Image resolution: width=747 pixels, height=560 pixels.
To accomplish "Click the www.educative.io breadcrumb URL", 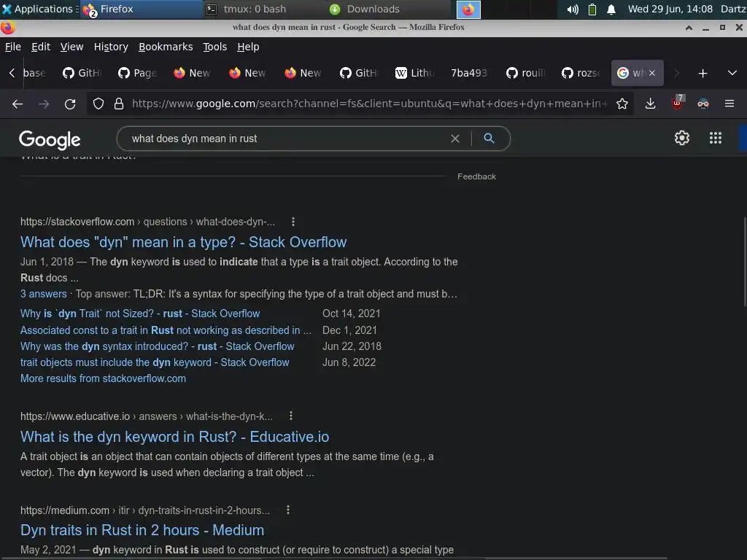I will tap(75, 416).
